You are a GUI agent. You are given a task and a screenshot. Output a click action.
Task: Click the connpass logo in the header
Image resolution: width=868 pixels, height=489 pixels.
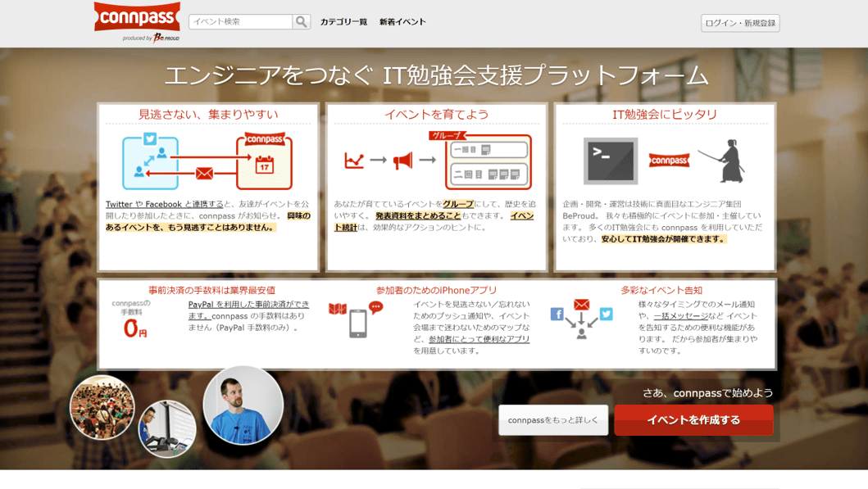[x=137, y=16]
